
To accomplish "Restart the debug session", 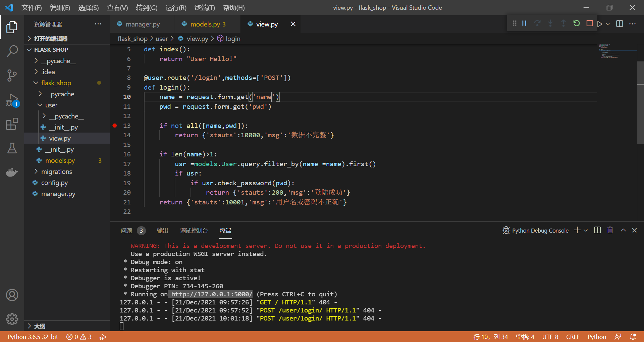I will [577, 23].
